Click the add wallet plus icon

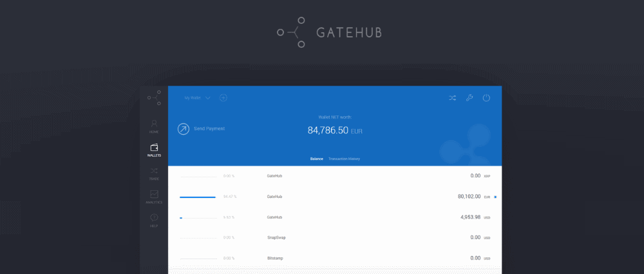click(223, 98)
